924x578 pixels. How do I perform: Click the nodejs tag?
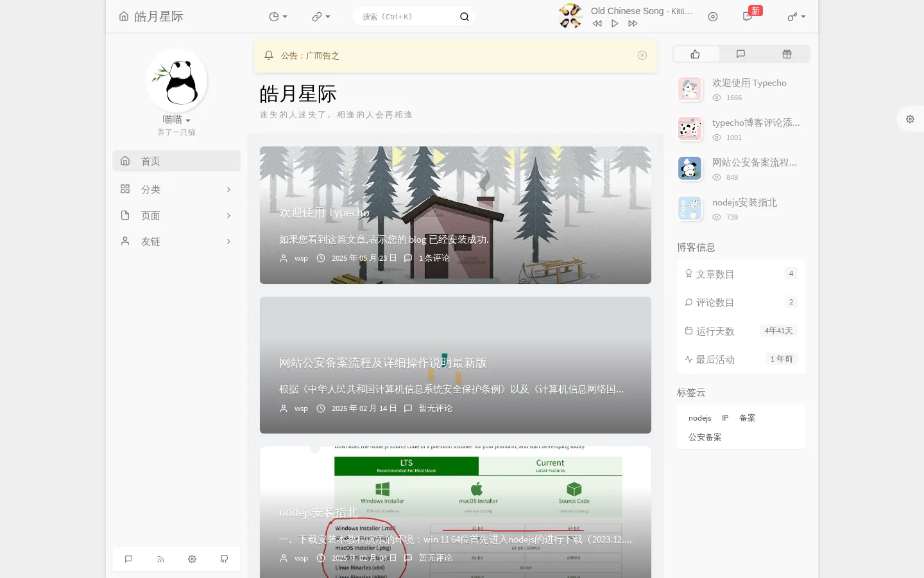point(699,418)
